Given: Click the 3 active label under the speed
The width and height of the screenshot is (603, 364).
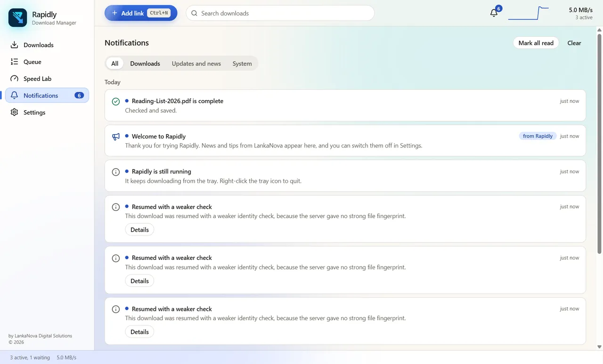Looking at the screenshot, I should [584, 17].
